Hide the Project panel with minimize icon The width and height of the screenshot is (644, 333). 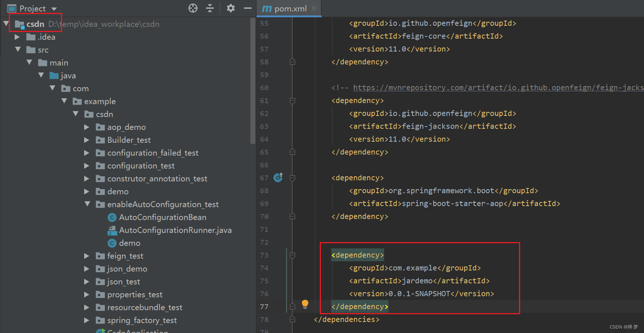click(x=248, y=8)
